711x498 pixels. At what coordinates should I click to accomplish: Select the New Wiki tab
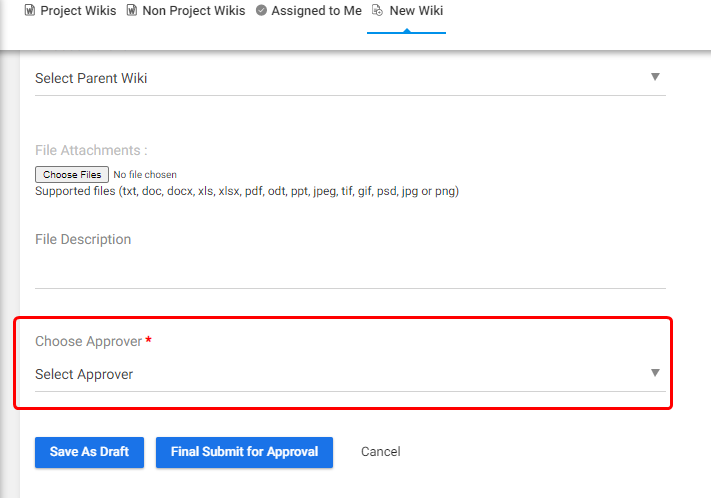(x=407, y=10)
